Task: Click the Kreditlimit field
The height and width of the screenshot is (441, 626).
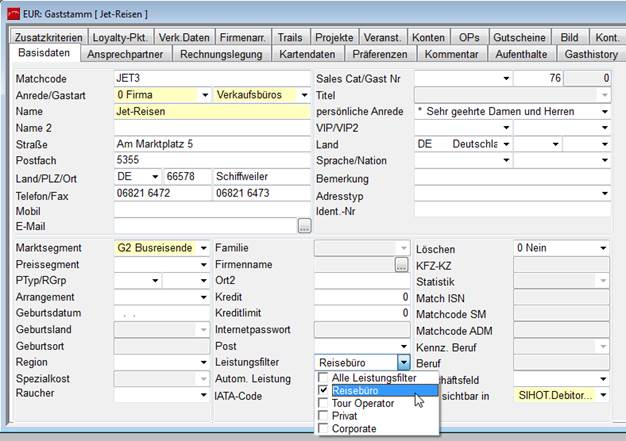Action: point(362,313)
